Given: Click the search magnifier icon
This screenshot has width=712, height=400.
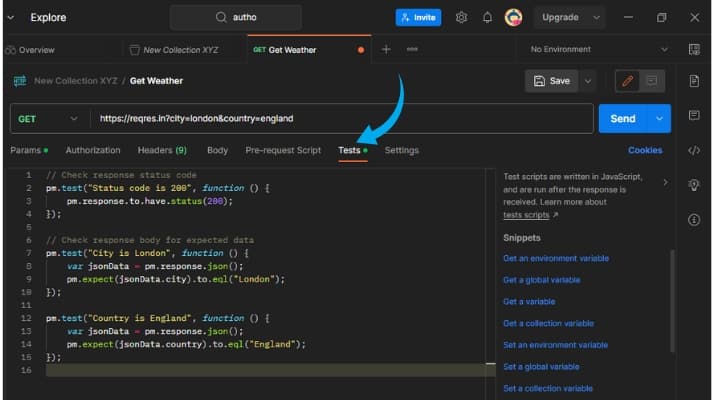Looking at the screenshot, I should click(221, 17).
